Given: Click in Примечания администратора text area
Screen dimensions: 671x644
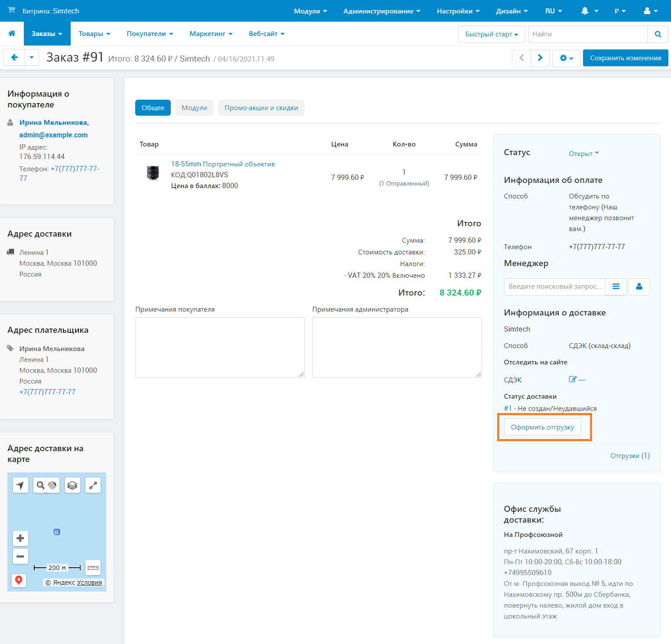Looking at the screenshot, I should (397, 347).
